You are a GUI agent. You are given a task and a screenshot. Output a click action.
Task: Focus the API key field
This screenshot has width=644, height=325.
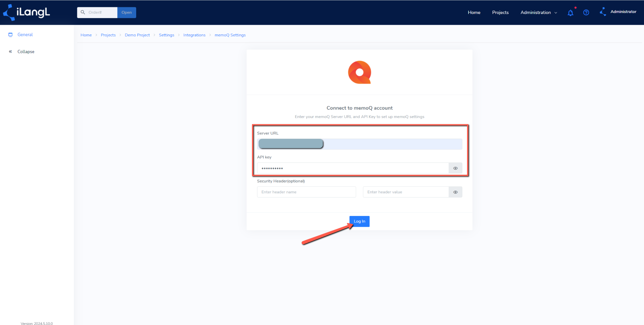353,168
